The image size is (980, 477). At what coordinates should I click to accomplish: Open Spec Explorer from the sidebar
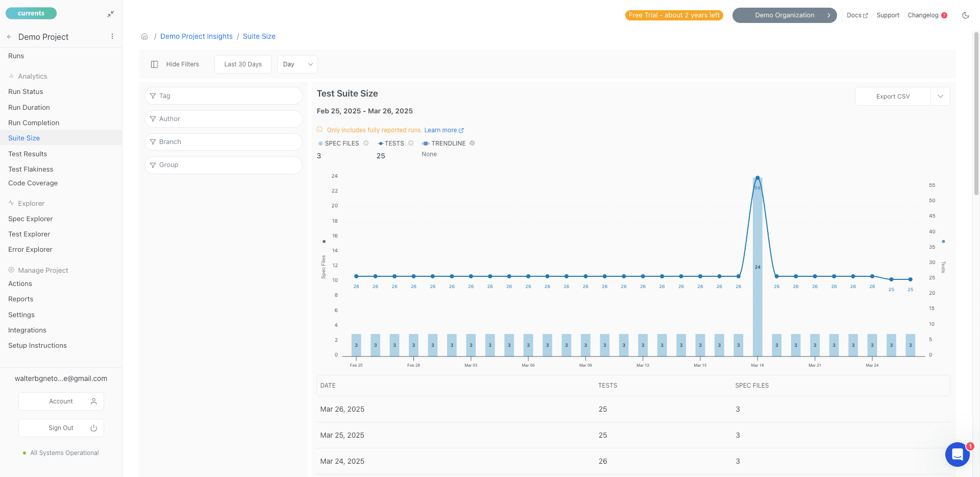coord(31,219)
